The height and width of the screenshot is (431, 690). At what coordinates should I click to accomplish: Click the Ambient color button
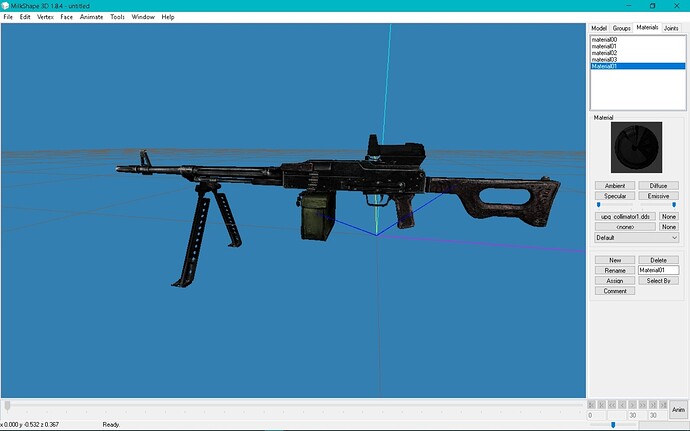click(615, 186)
